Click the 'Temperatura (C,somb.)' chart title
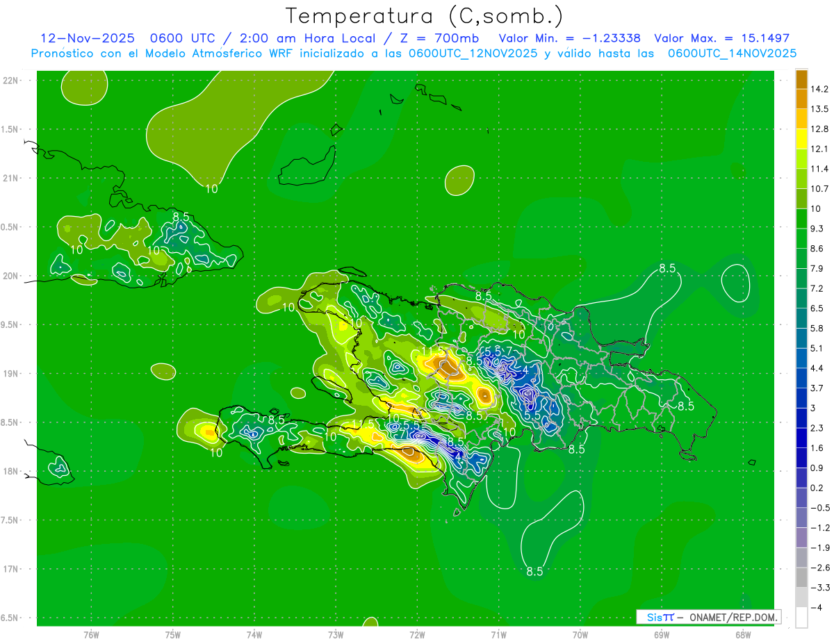This screenshot has height=644, width=834. pyautogui.click(x=424, y=16)
